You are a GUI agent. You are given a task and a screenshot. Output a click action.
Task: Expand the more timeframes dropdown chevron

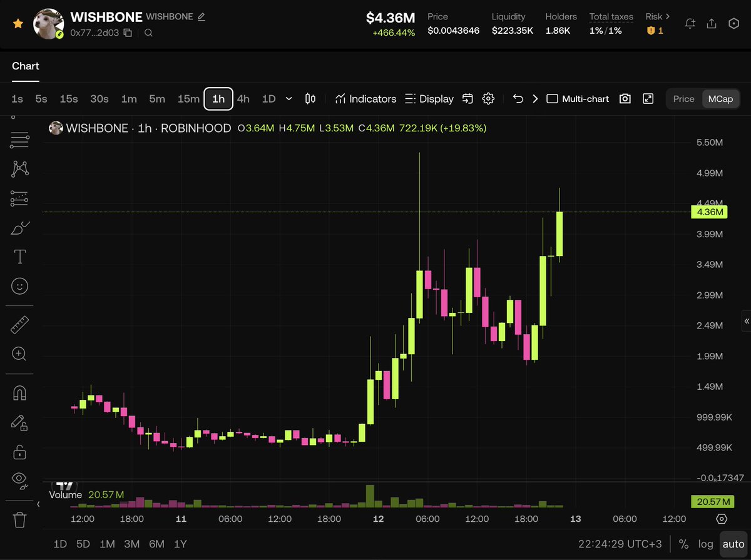tap(289, 99)
